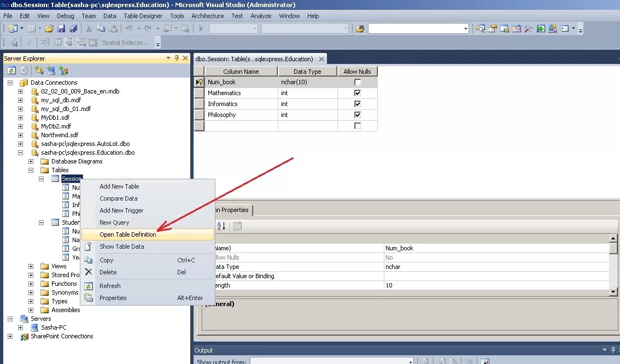The height and width of the screenshot is (364, 620).
Task: Choose Open Table Definition in context menu
Action: (x=148, y=234)
